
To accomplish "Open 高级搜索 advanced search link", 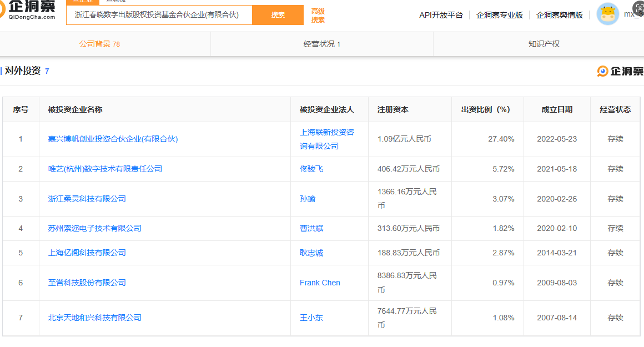I will coord(318,15).
